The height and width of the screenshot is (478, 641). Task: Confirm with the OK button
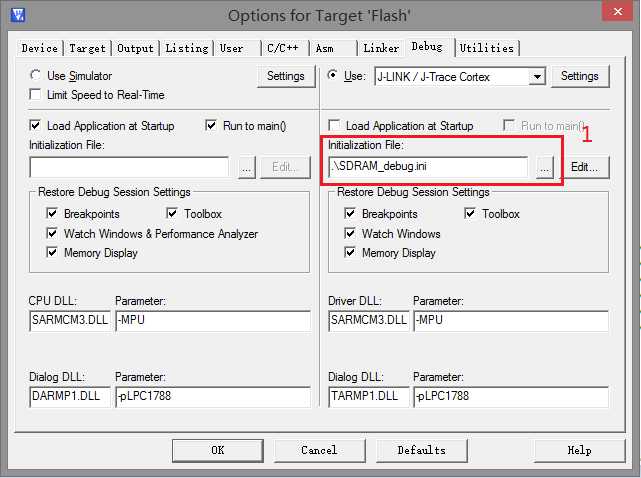pos(218,451)
